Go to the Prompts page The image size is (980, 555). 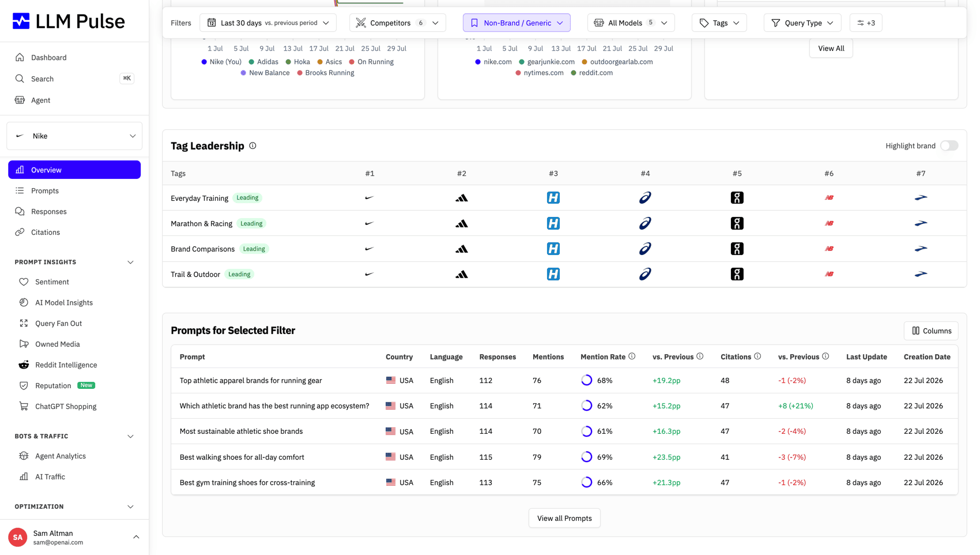pos(74,191)
